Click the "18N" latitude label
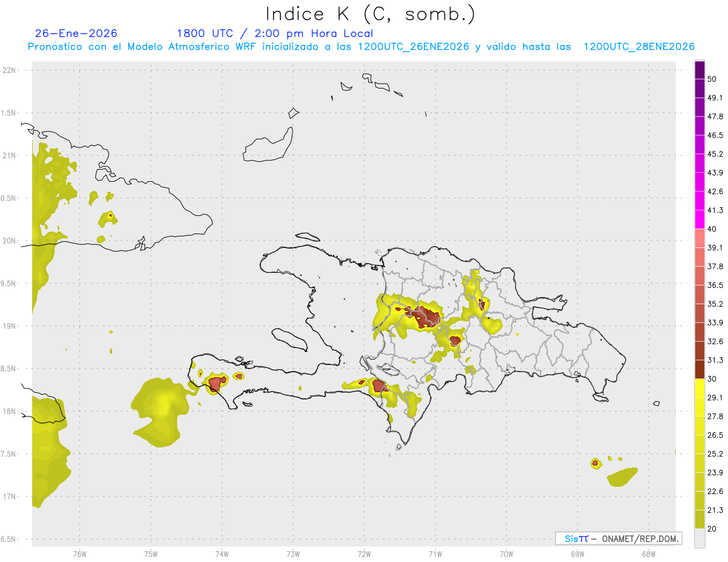728x562 pixels. click(x=10, y=411)
